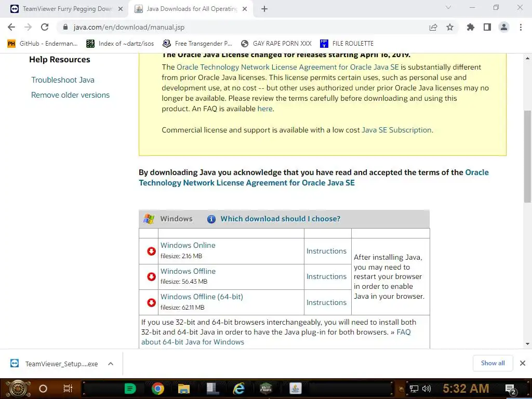Click the scrollbar up arrow
The width and height of the screenshot is (532, 399).
pyautogui.click(x=528, y=58)
